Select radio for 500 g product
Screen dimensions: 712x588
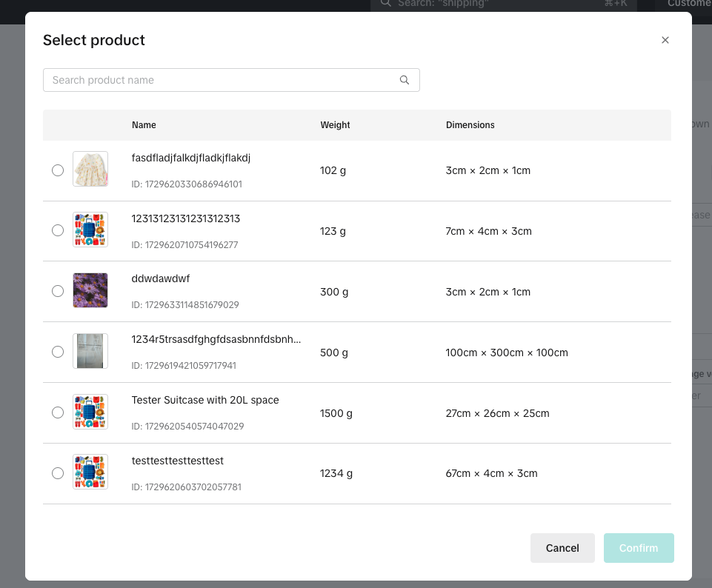click(58, 353)
